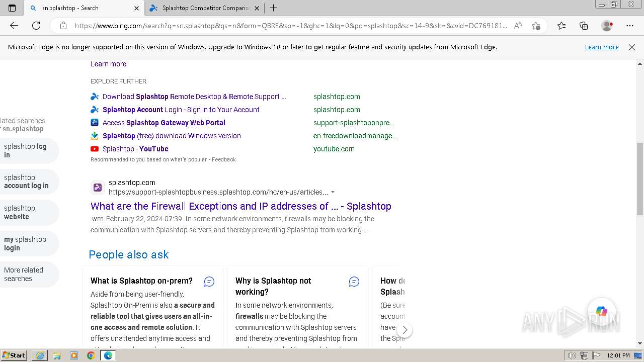Click en.freedownloadmanage domain text
Screen dimensions: 644x362
(355, 136)
